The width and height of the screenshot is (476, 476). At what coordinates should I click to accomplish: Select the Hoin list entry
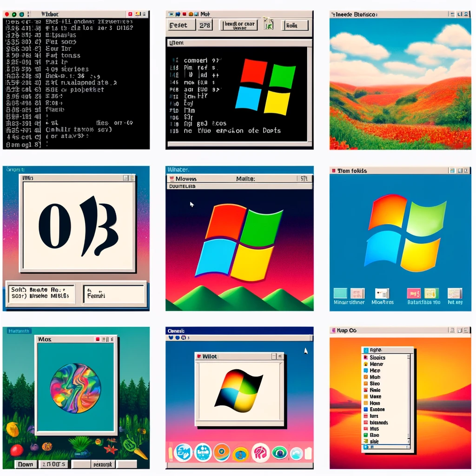pos(375,403)
